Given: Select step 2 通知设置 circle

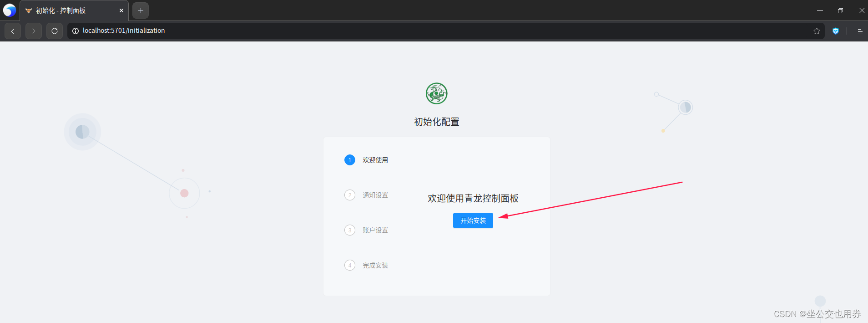Looking at the screenshot, I should (x=350, y=195).
